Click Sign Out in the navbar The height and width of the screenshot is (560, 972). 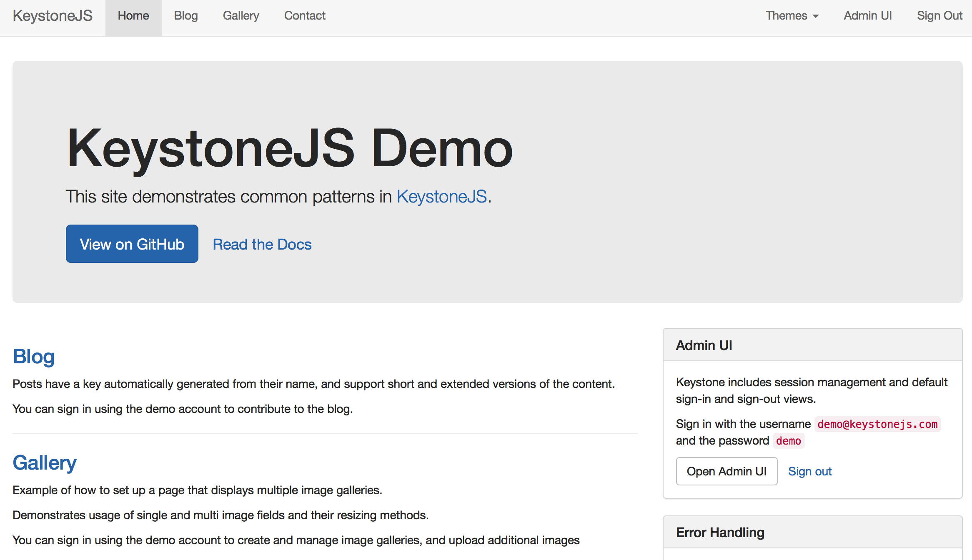pos(939,16)
